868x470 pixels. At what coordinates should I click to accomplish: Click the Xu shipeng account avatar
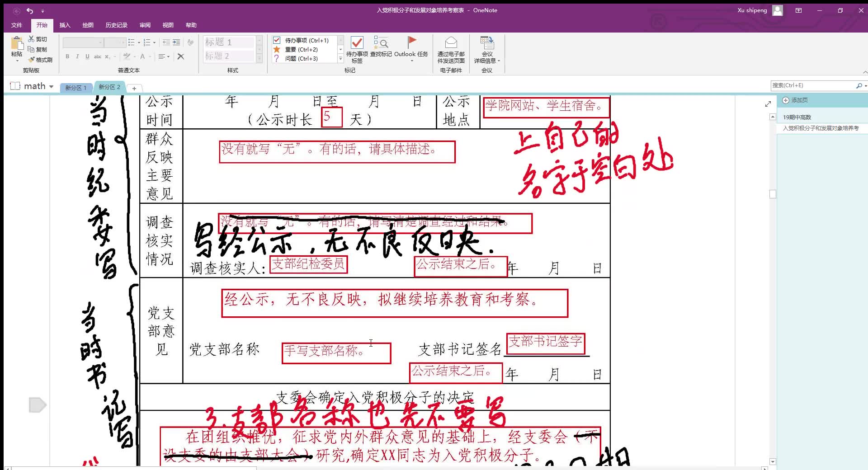778,10
